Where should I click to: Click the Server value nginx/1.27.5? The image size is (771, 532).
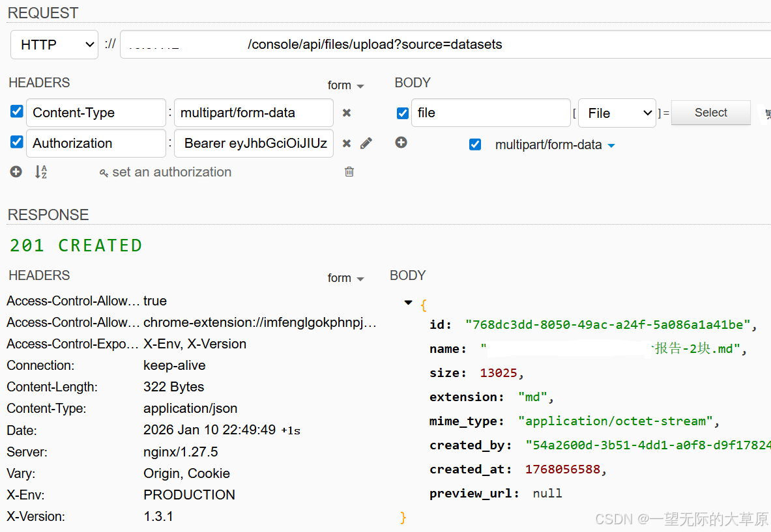coord(181,451)
